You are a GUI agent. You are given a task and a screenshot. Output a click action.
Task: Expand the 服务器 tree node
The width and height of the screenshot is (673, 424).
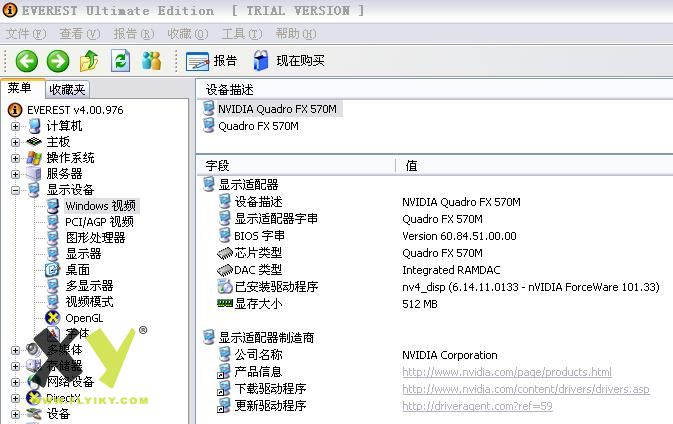[x=15, y=174]
